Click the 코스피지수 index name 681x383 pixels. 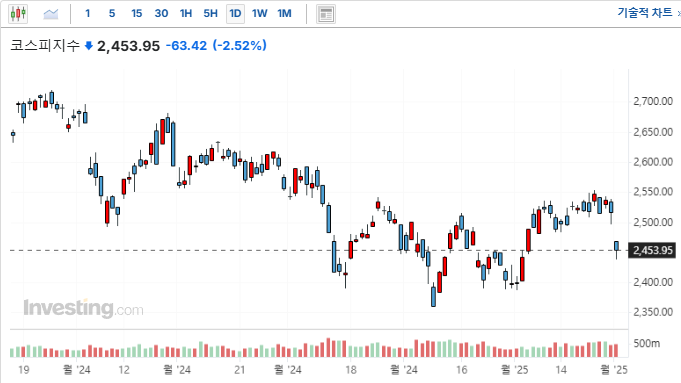[45, 45]
